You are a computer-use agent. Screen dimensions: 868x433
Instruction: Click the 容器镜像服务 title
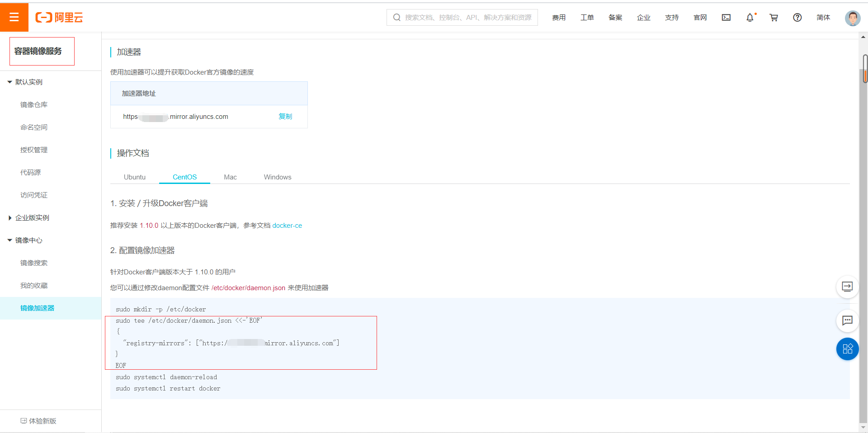click(x=38, y=51)
